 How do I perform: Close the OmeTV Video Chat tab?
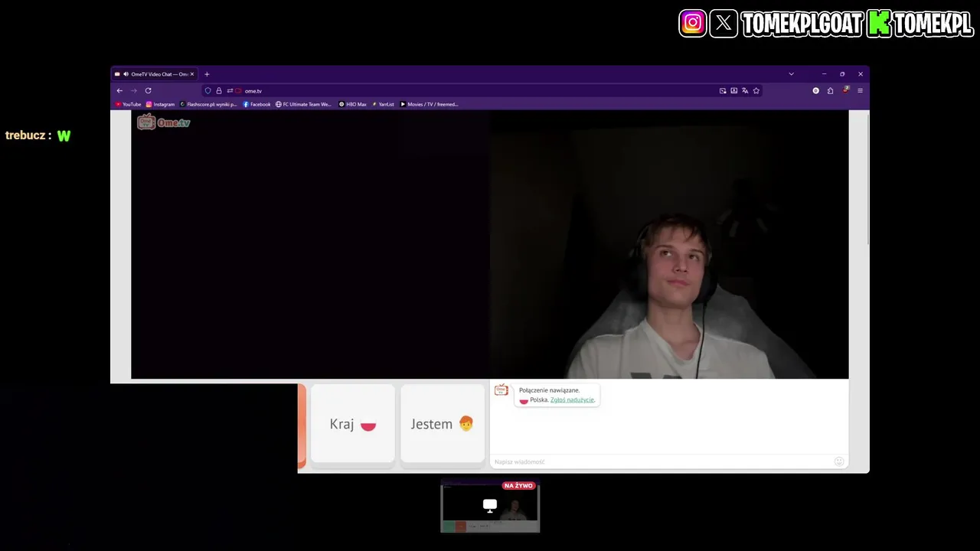(192, 74)
